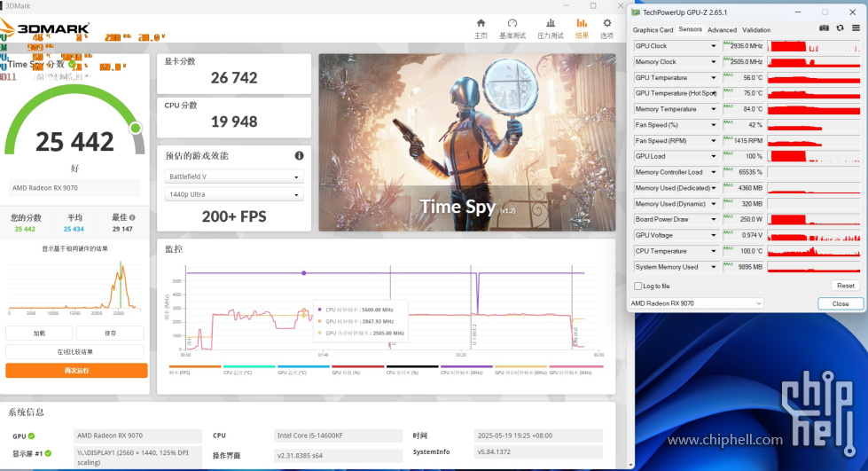Expand the Fan Speed (RPM) dropdown
The width and height of the screenshot is (868, 471).
[x=713, y=141]
